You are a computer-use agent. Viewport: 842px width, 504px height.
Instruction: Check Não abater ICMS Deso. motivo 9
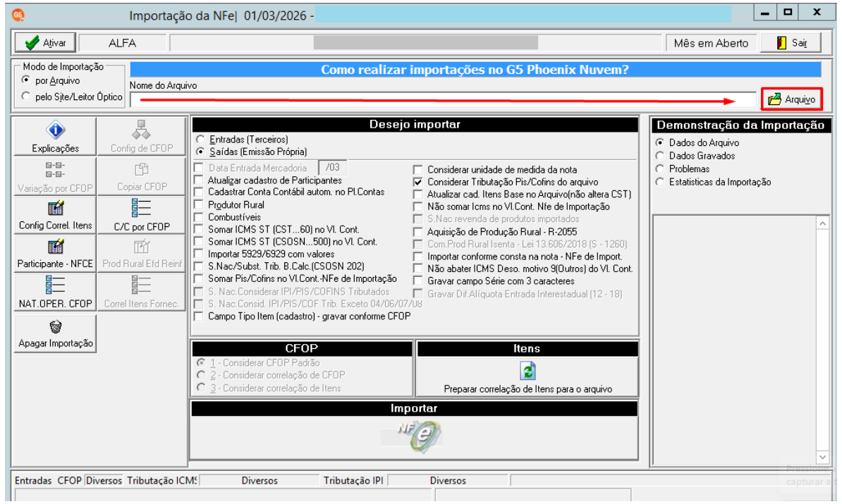[x=417, y=269]
